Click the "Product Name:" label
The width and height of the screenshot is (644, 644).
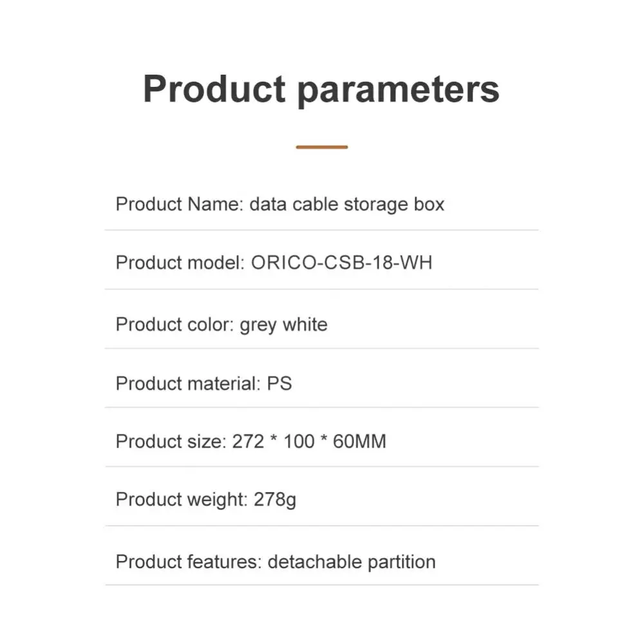pos(178,205)
